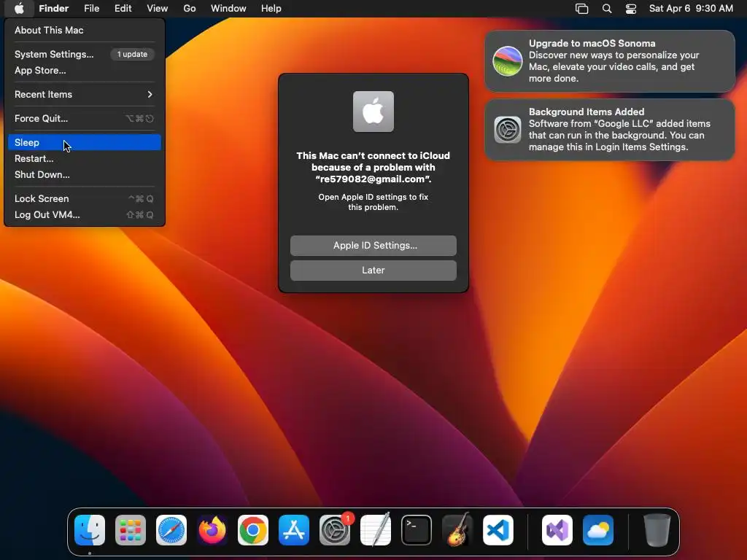
Task: Open TextEdit from the Dock
Action: pos(376,530)
